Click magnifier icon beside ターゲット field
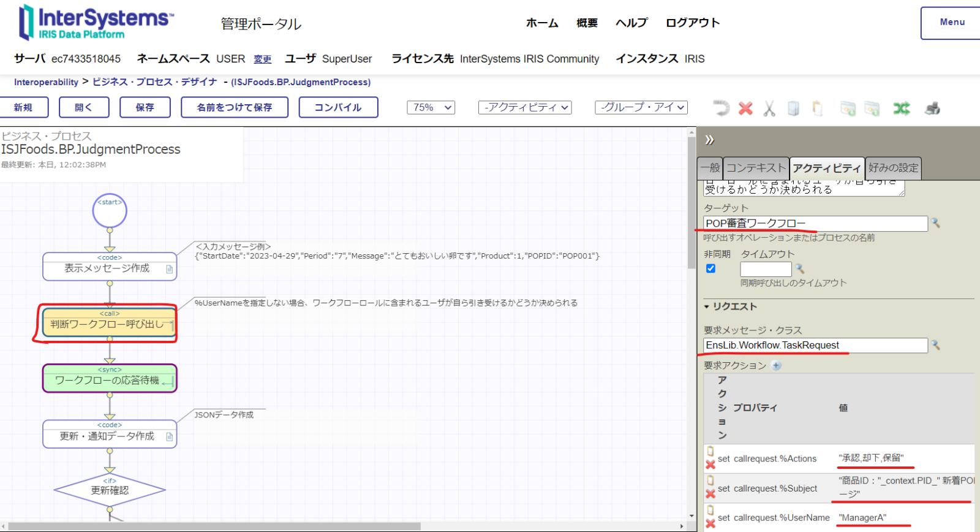The image size is (980, 532). pos(936,224)
